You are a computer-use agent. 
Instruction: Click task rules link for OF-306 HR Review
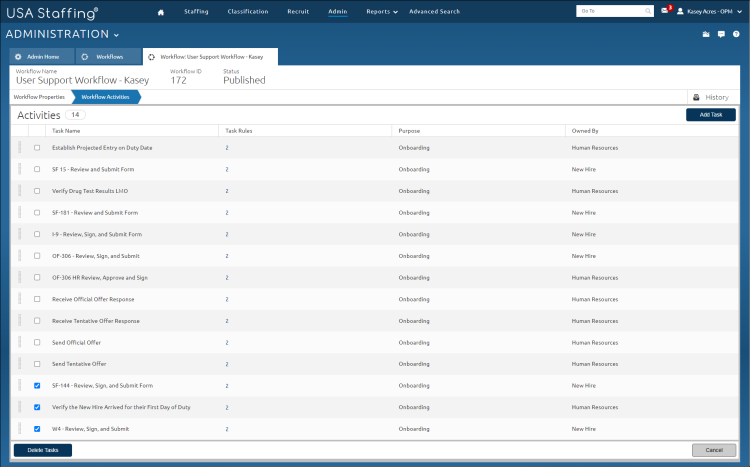point(227,278)
